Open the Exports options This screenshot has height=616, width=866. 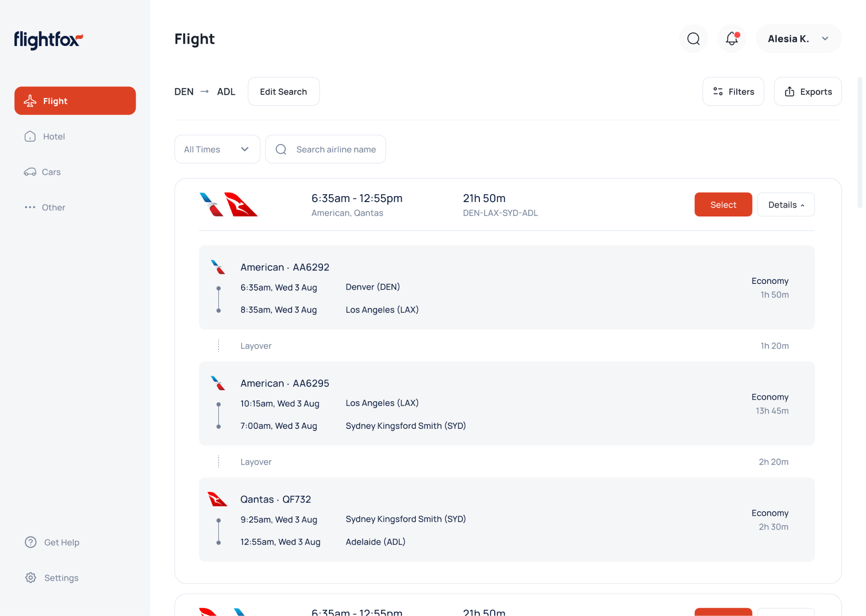(x=807, y=92)
